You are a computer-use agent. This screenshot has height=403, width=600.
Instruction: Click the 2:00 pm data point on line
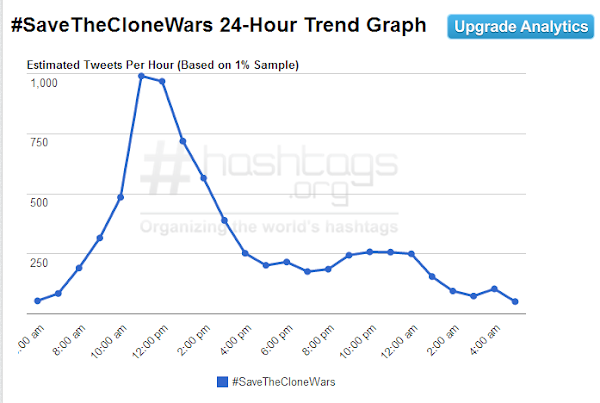pyautogui.click(x=204, y=178)
